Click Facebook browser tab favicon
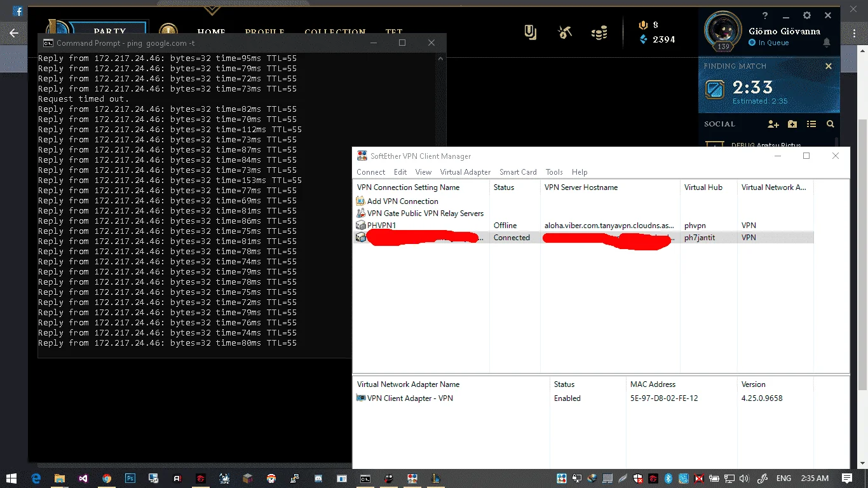 click(17, 11)
